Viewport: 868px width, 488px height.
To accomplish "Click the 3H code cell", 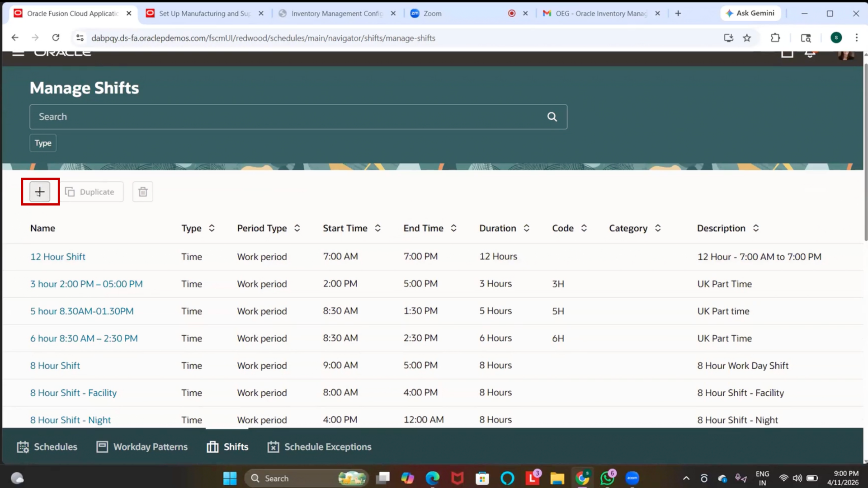I will pos(558,284).
